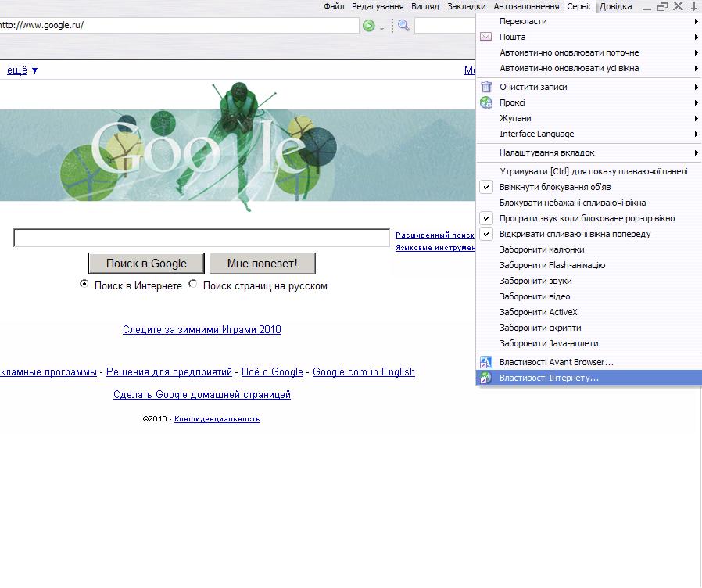Click the Мне повезёт! button
Image resolution: width=702 pixels, height=588 pixels.
[263, 264]
